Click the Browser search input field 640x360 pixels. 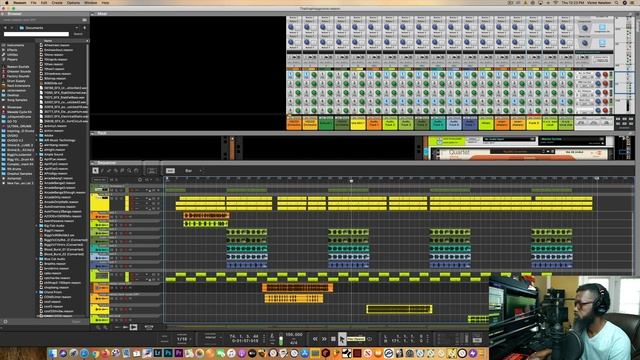tap(36, 34)
